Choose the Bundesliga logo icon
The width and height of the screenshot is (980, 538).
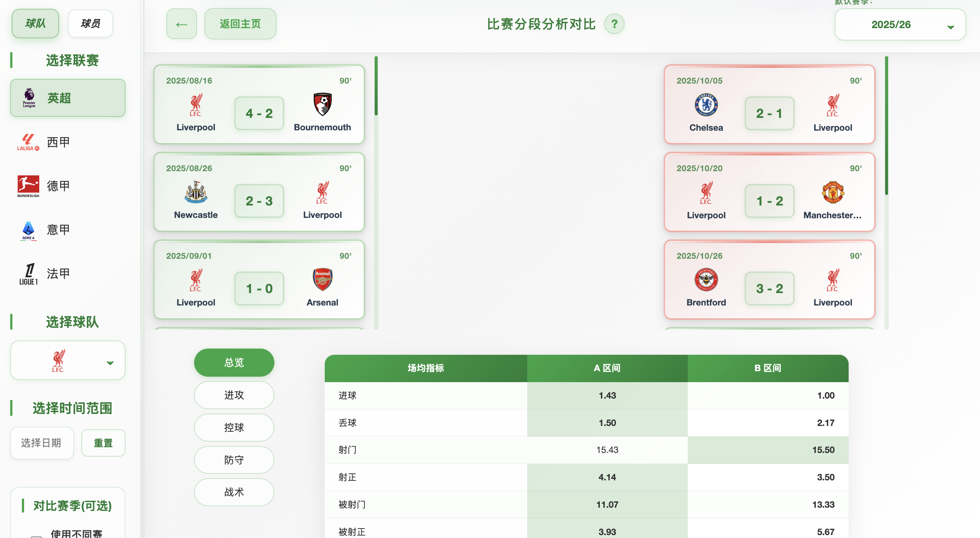[28, 186]
